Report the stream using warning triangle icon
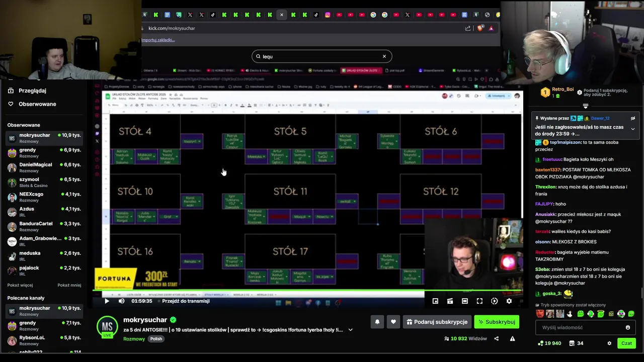This screenshot has height=362, width=644. tap(512, 338)
